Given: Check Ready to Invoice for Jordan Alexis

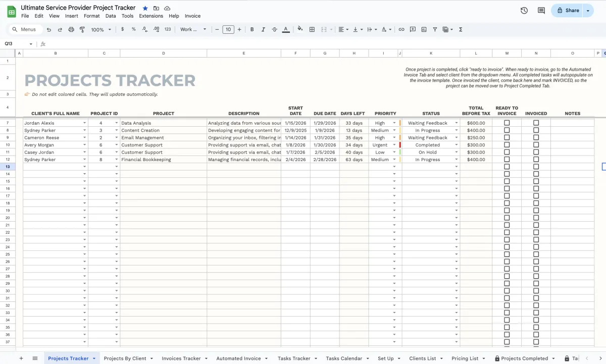Looking at the screenshot, I should pyautogui.click(x=507, y=123).
